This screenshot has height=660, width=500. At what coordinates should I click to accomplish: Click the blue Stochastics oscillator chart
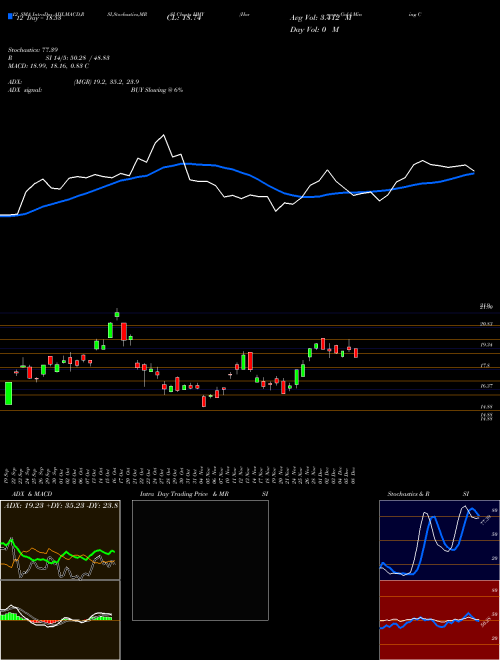439,540
